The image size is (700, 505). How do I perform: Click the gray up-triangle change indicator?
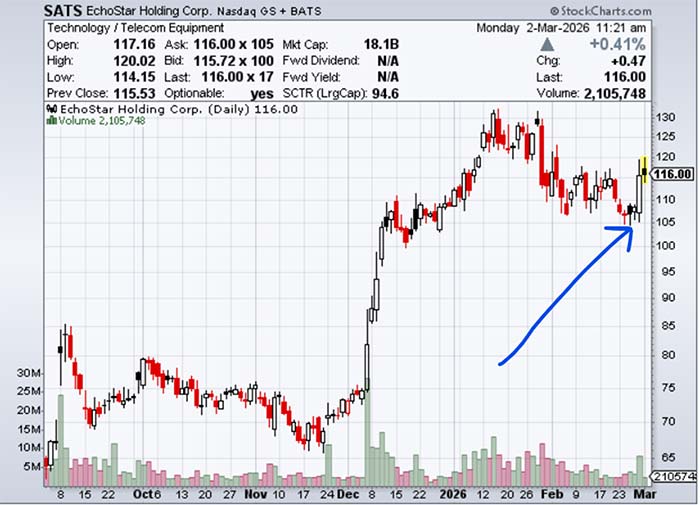click(x=544, y=45)
